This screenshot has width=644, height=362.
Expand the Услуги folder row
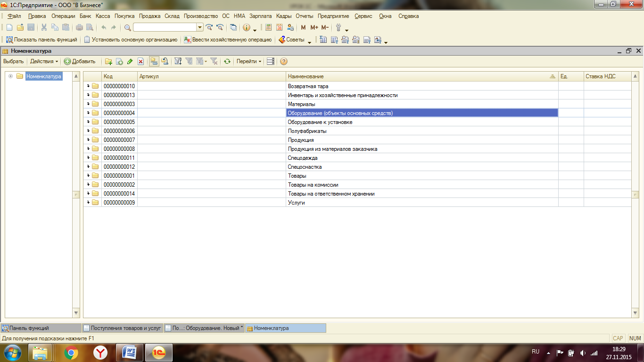88,203
